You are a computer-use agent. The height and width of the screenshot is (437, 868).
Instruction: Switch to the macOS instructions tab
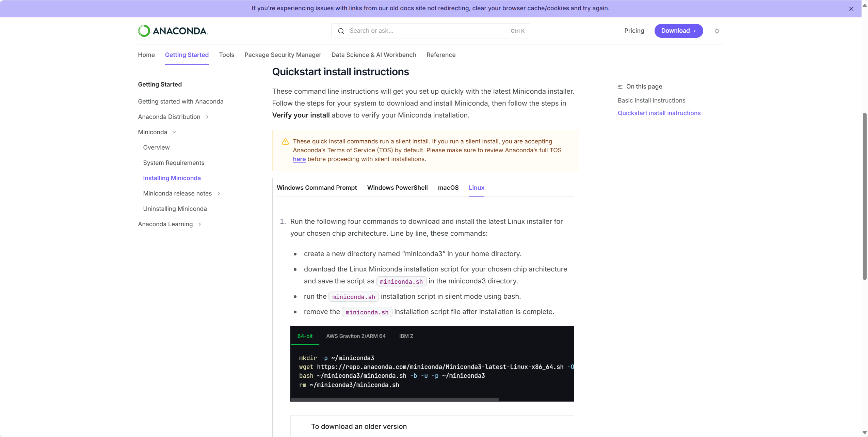(448, 188)
